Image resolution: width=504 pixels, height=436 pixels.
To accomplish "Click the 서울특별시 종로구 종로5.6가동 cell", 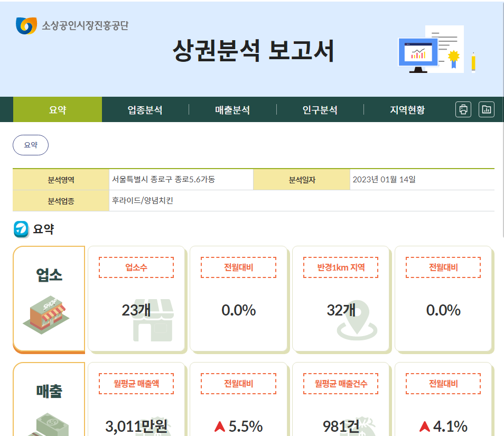I will coord(181,179).
